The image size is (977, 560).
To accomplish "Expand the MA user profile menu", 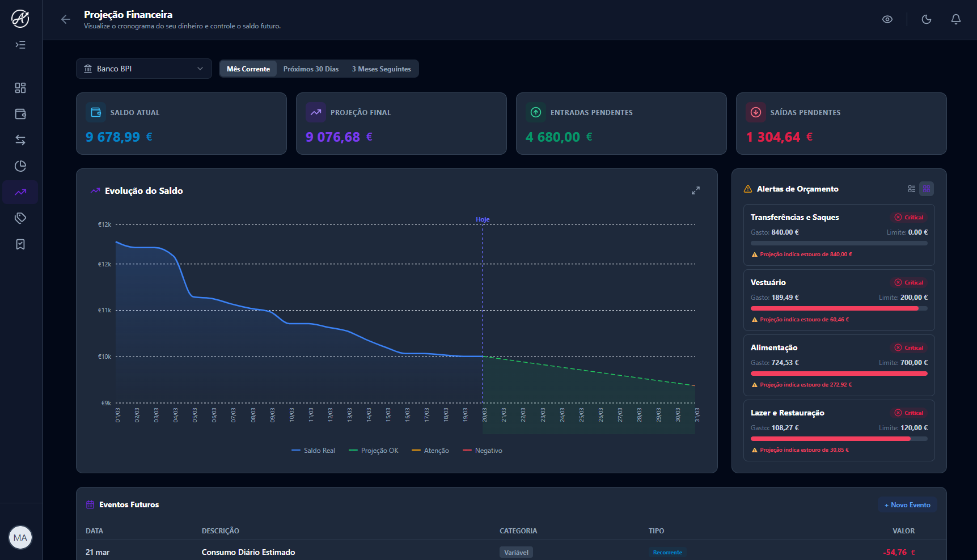I will pos(20,537).
